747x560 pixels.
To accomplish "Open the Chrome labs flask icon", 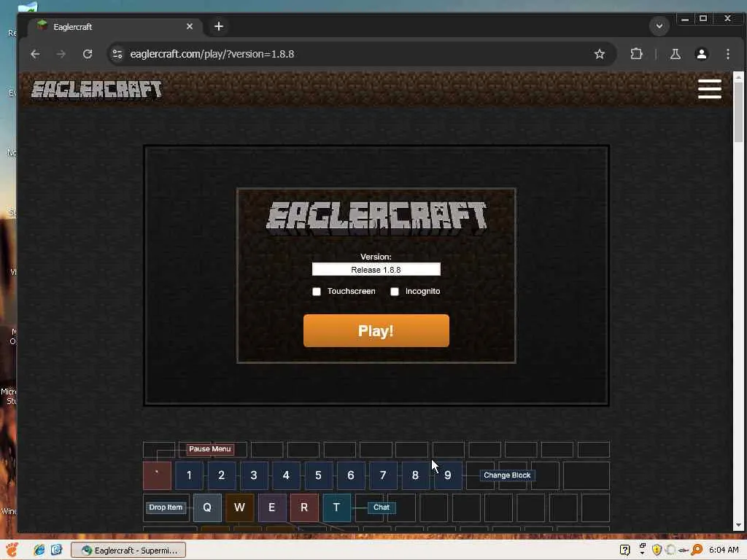I will point(675,54).
